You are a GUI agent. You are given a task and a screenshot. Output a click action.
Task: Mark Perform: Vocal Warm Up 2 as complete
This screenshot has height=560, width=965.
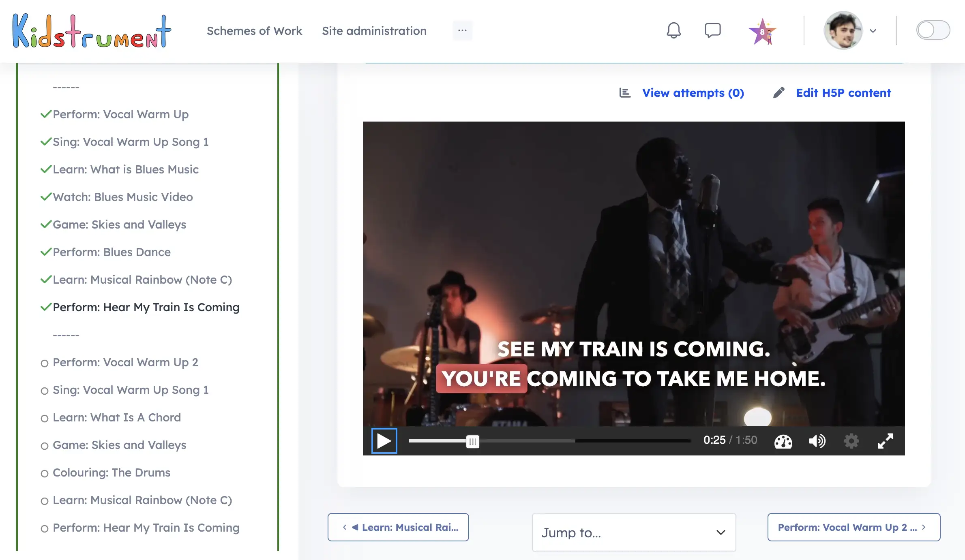45,363
